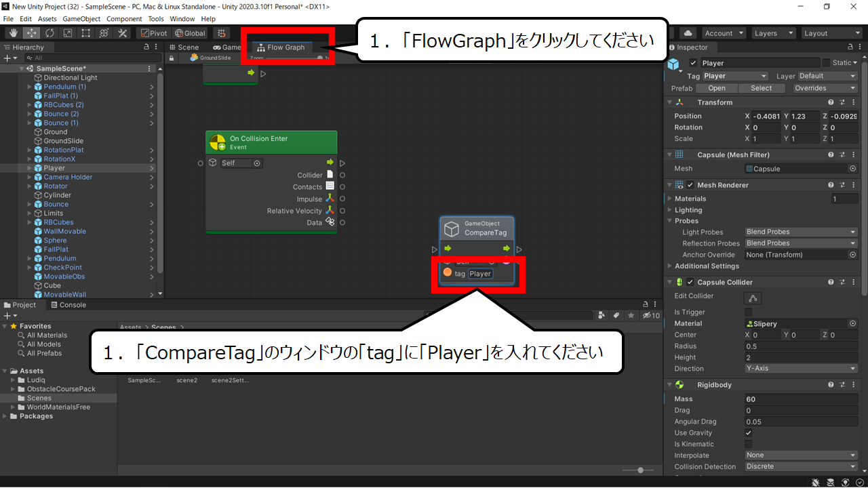868x488 pixels.
Task: Open the Component menu
Action: point(124,19)
